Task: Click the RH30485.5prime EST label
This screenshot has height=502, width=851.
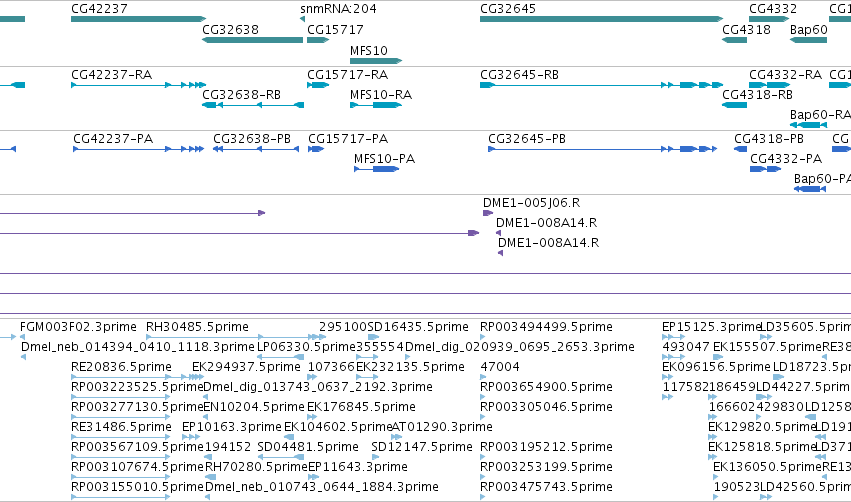Action: tap(197, 327)
